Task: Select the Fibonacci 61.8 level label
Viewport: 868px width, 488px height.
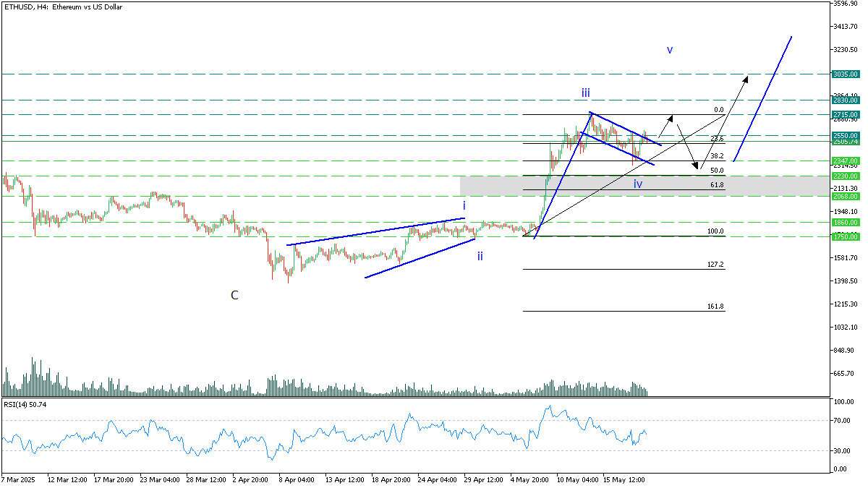Action: pyautogui.click(x=717, y=185)
